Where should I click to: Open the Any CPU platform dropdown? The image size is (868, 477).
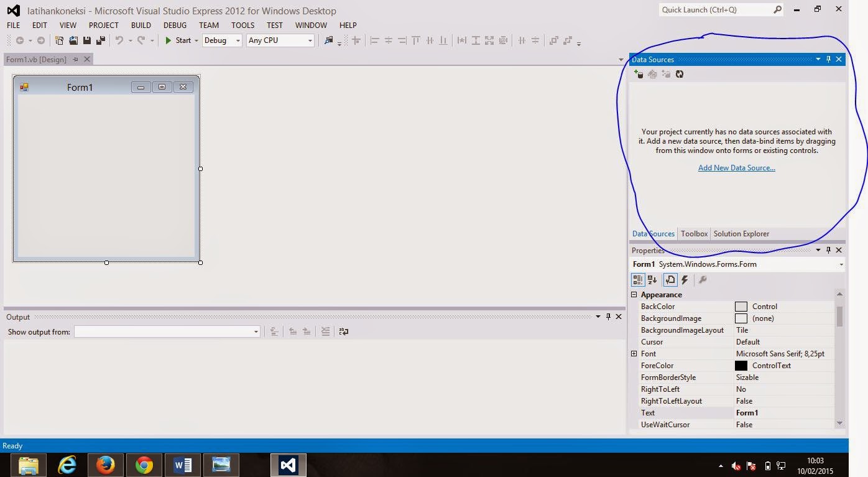(310, 40)
